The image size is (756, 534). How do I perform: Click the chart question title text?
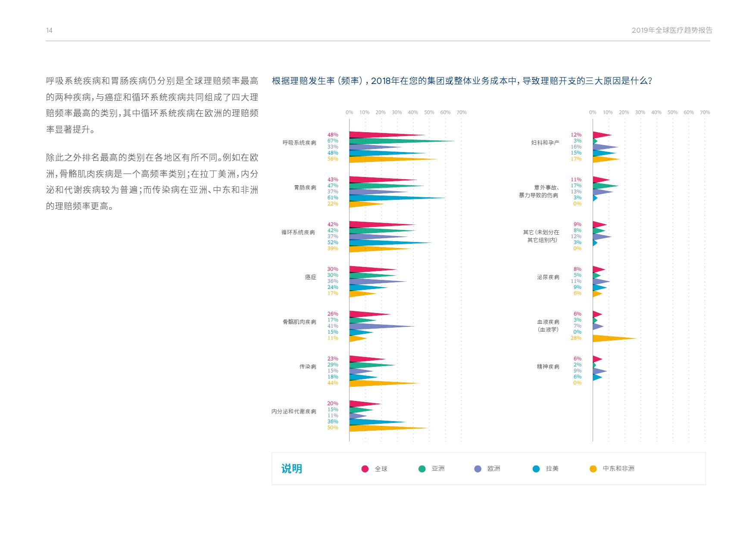point(462,81)
